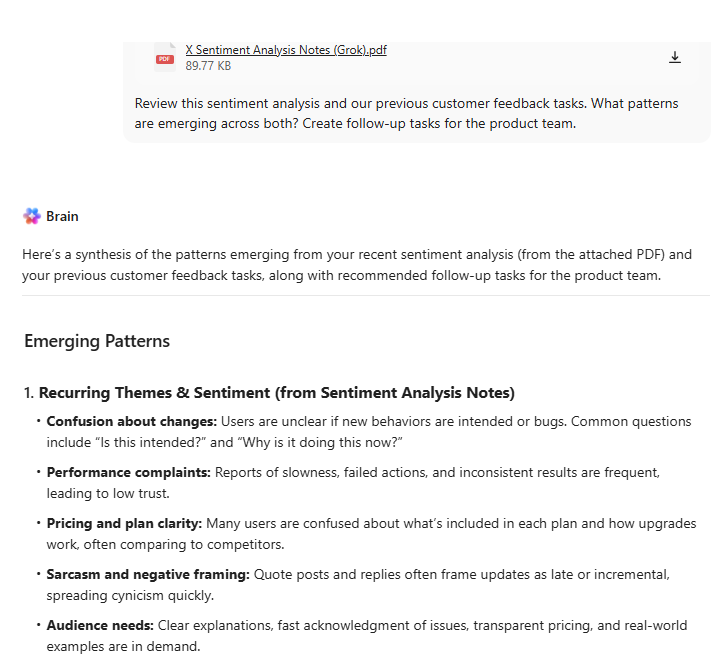Select the Performance complaints bullet label
Screen dimensions: 725x672
point(128,472)
